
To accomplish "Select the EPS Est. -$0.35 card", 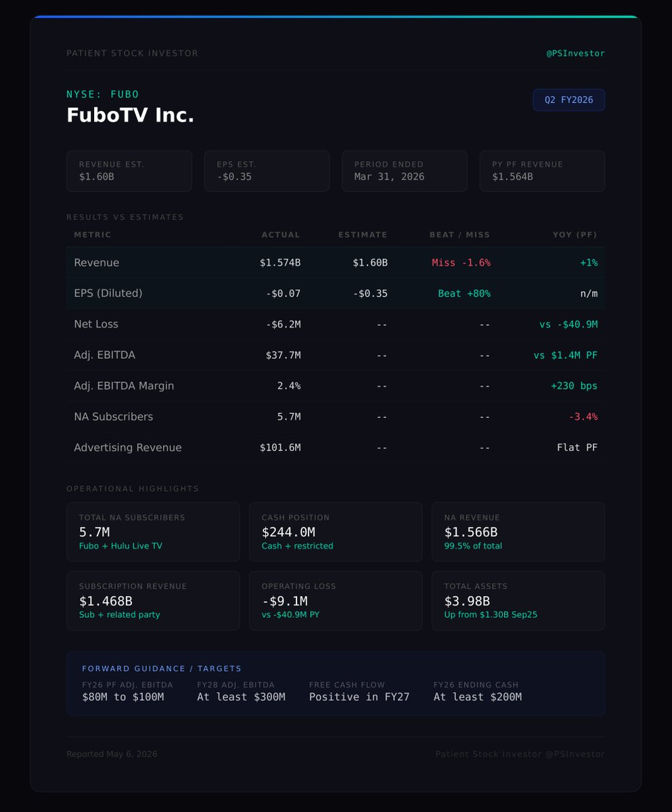I will 267,171.
